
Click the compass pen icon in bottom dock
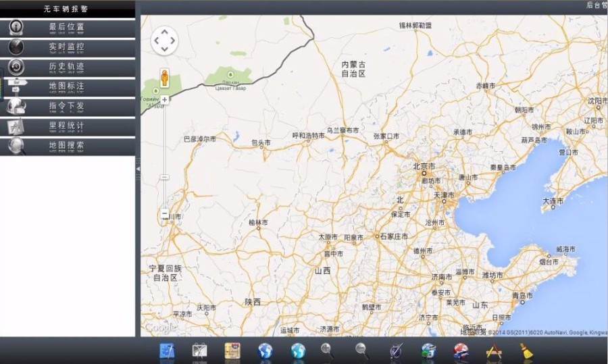click(x=396, y=350)
